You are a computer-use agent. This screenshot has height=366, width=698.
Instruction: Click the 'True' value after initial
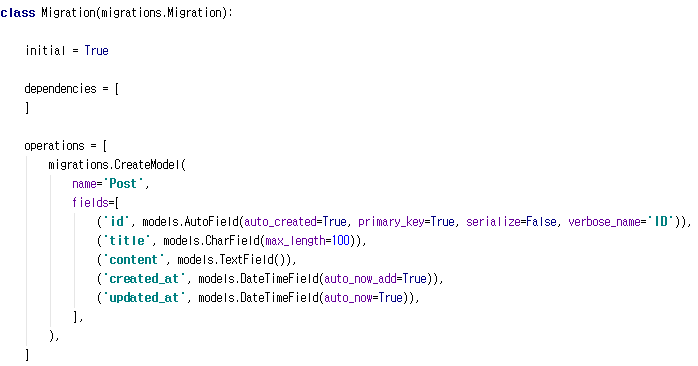[97, 50]
